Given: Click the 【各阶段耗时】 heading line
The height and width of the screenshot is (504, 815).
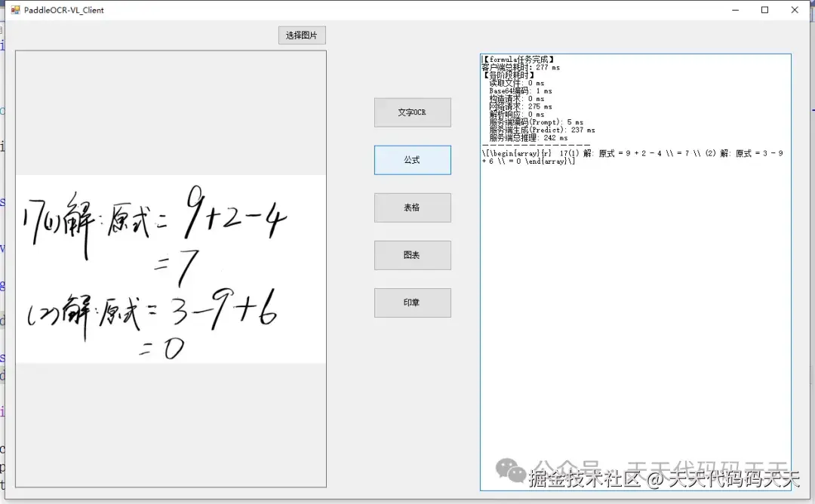Looking at the screenshot, I should [509, 75].
